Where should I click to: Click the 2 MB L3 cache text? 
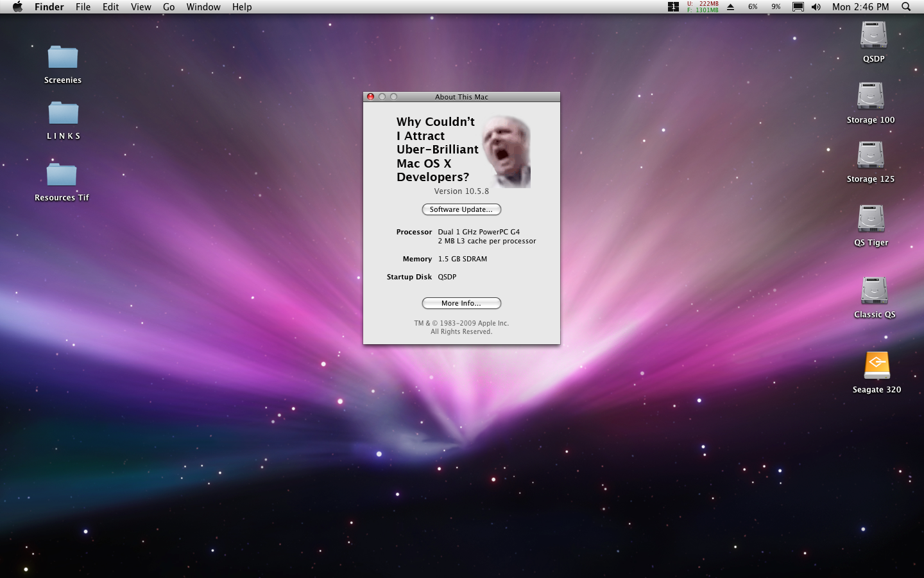click(487, 241)
